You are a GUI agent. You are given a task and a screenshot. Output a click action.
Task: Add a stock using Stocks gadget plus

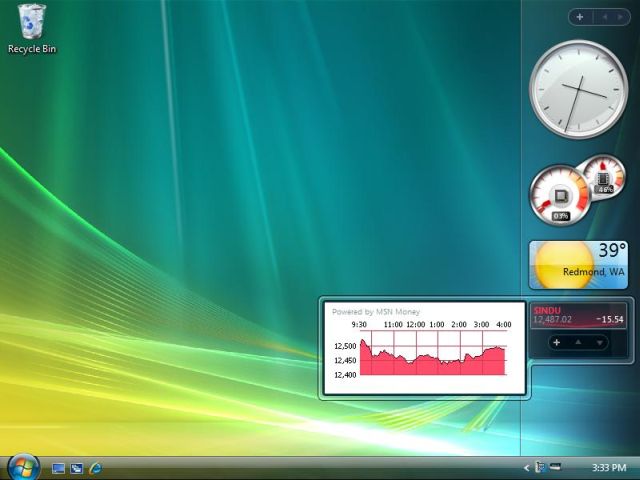556,342
